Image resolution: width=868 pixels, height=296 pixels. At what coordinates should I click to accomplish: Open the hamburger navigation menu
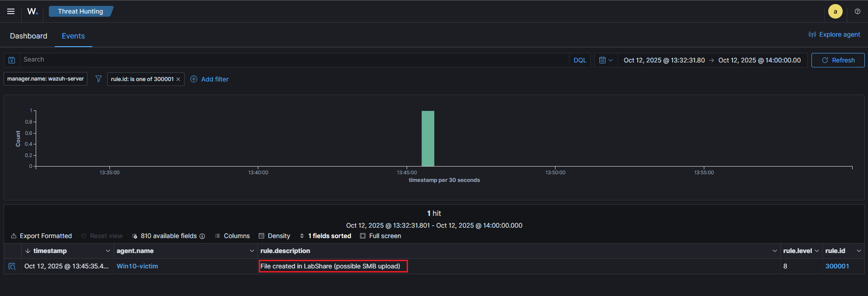pyautogui.click(x=11, y=11)
